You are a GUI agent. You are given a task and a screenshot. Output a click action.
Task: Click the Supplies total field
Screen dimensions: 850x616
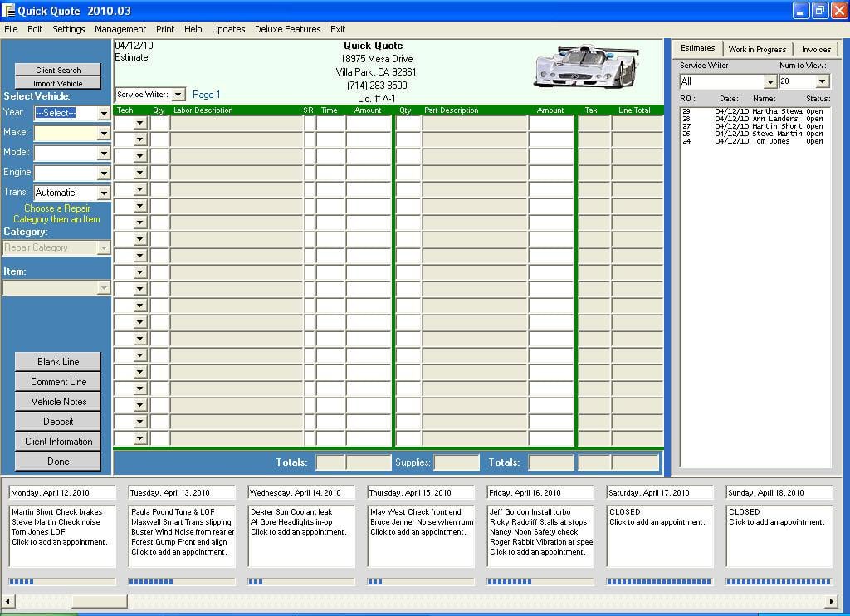[x=457, y=462]
